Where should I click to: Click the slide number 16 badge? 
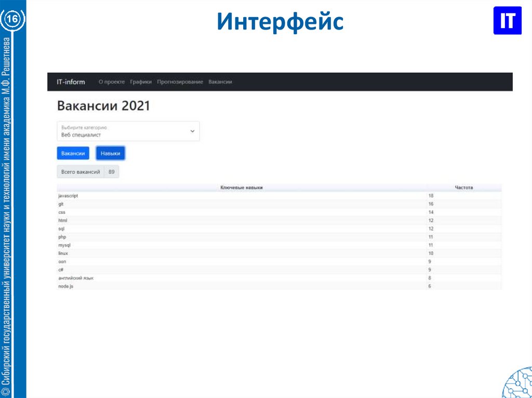12,19
